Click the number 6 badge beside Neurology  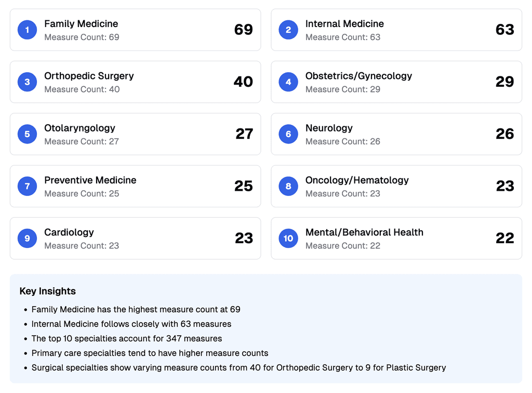[288, 134]
